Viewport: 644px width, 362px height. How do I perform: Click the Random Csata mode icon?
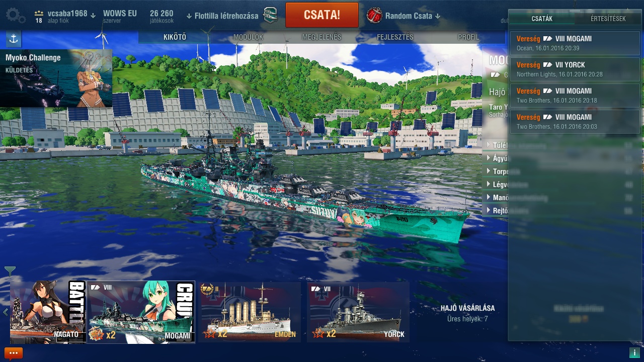[x=374, y=16]
